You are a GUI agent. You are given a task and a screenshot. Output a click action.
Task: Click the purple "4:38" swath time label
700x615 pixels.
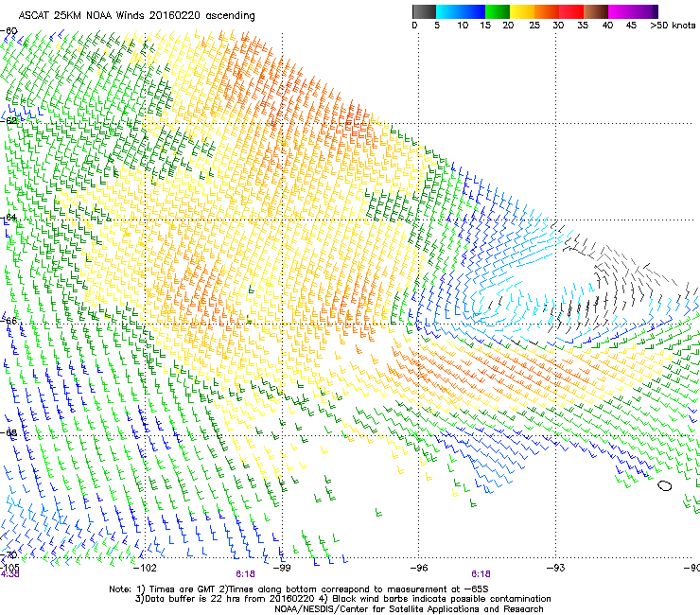(x=9, y=574)
